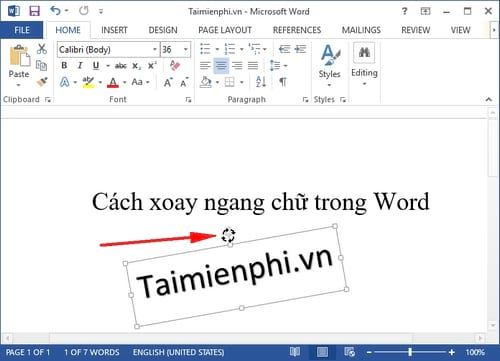This screenshot has height=361, width=500.
Task: Open Clipboard pane launcher
Action: pos(48,99)
